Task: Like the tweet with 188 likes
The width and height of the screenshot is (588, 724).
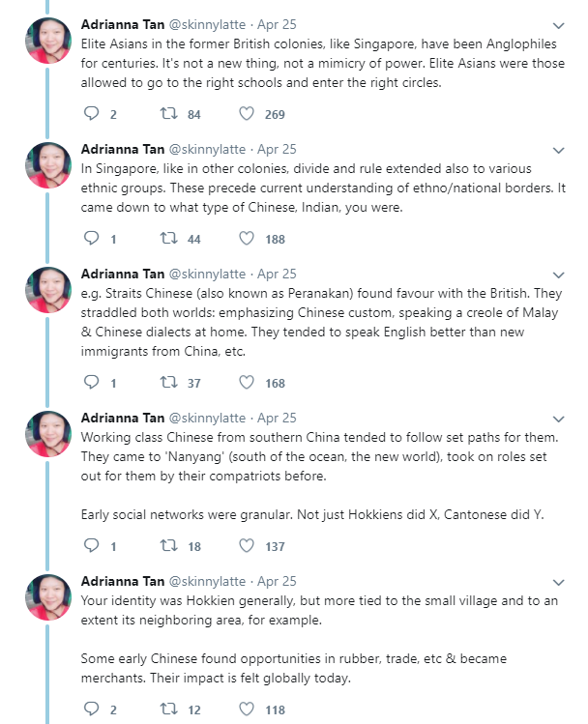Action: point(247,239)
